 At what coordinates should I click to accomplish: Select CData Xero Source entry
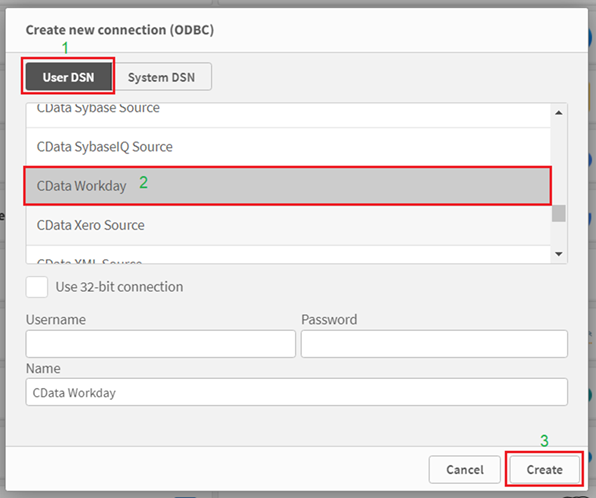tap(288, 225)
